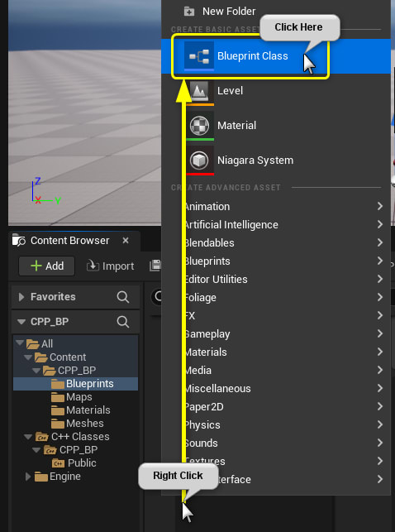Click the Content Browser tab icon
The height and width of the screenshot is (532, 395).
[19, 241]
